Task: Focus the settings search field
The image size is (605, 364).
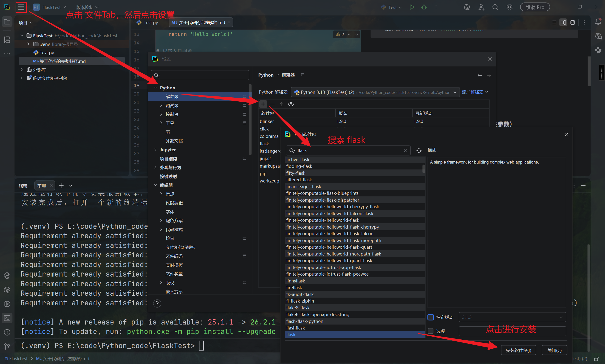Action: coord(200,75)
